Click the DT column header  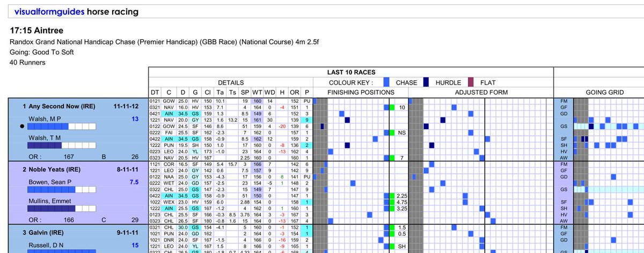tap(155, 93)
